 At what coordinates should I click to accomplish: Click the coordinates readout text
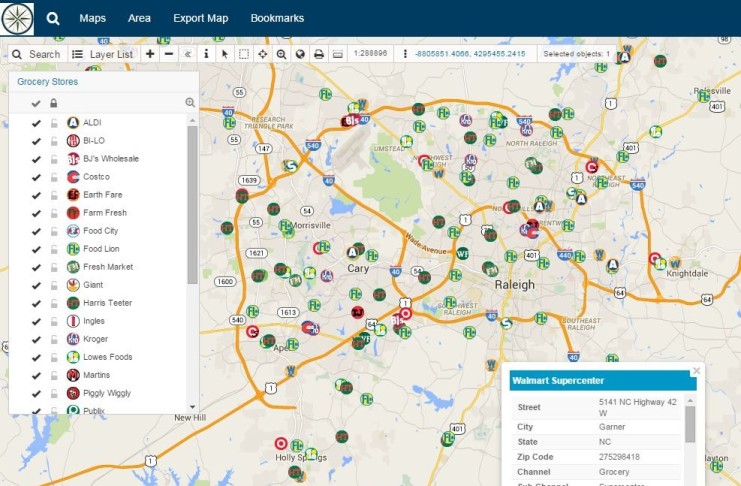click(x=470, y=54)
